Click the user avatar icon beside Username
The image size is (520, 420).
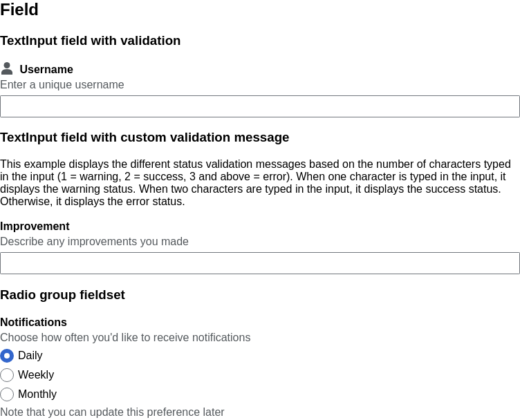coord(7,68)
